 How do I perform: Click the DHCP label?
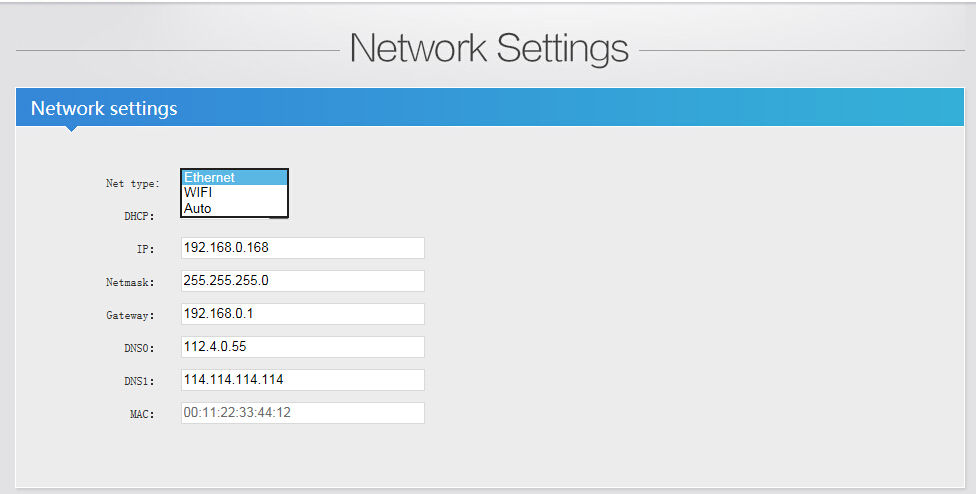point(139,216)
